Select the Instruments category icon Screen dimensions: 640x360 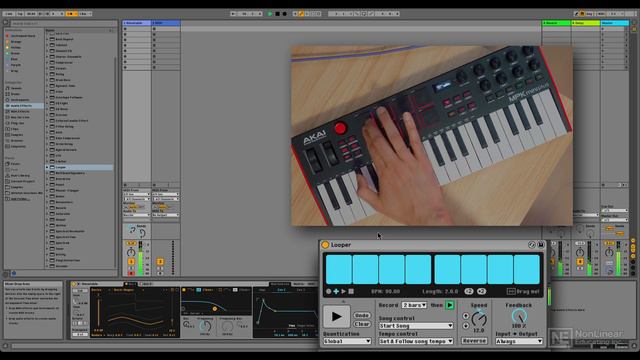tap(8, 100)
